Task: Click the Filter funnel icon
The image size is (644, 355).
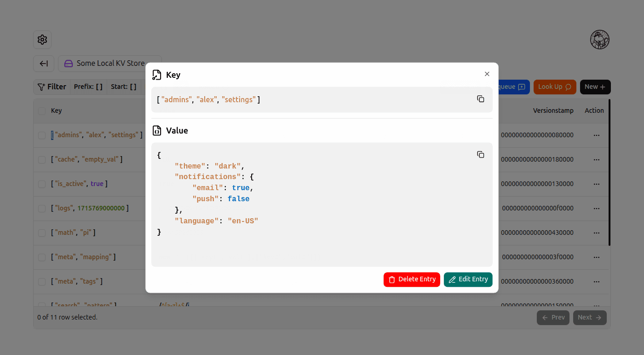Action: point(41,87)
